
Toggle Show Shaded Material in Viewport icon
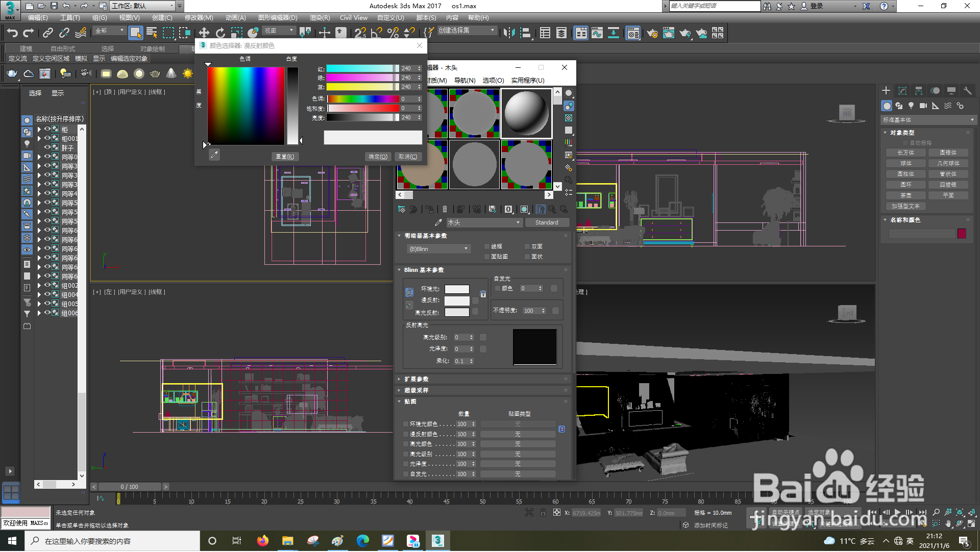524,209
